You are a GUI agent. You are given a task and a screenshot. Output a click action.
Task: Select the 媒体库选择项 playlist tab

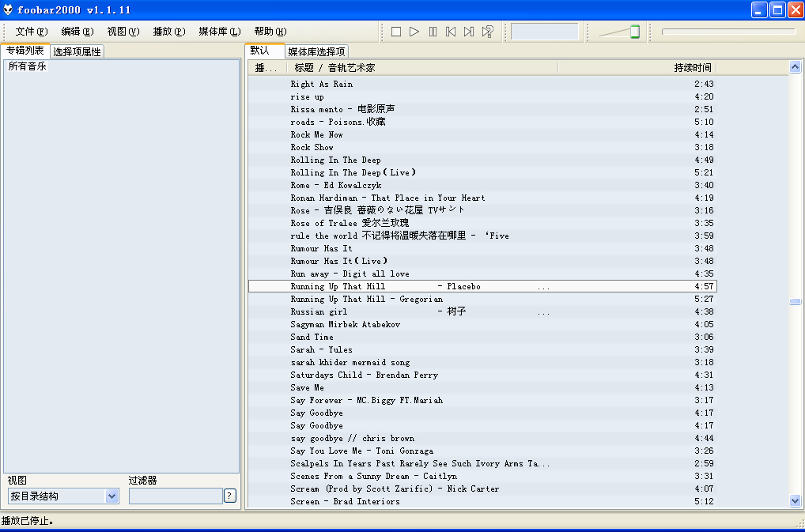click(x=317, y=51)
